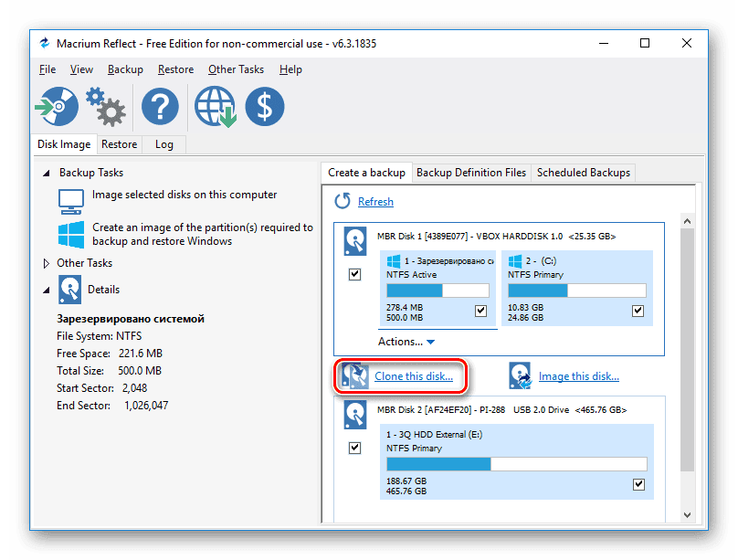Click the 1 - 3Q HDD External (E:) label
Viewport: 738px width, 560px height.
click(x=434, y=434)
